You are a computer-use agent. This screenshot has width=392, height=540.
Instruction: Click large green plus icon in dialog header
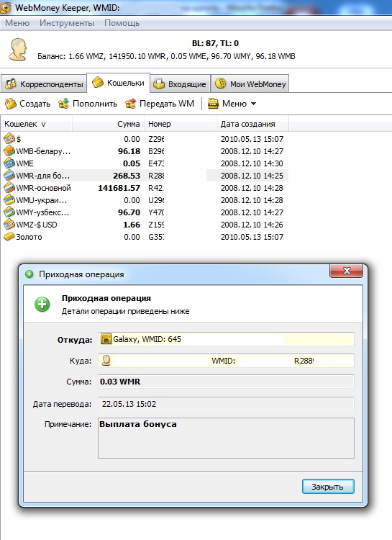(x=42, y=305)
